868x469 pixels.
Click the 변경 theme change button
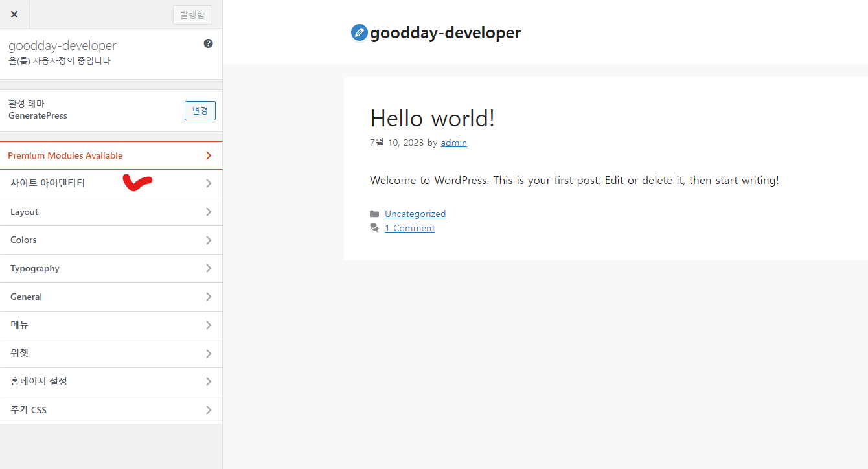click(200, 111)
